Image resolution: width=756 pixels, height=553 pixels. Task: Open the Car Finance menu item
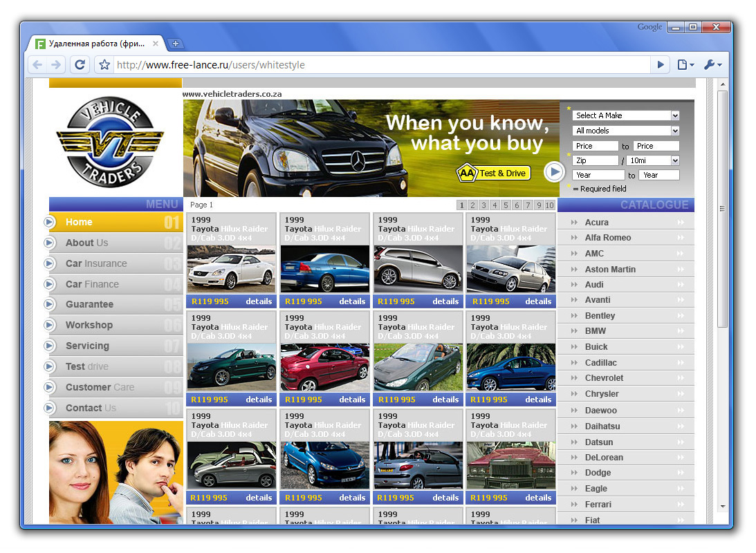[116, 284]
